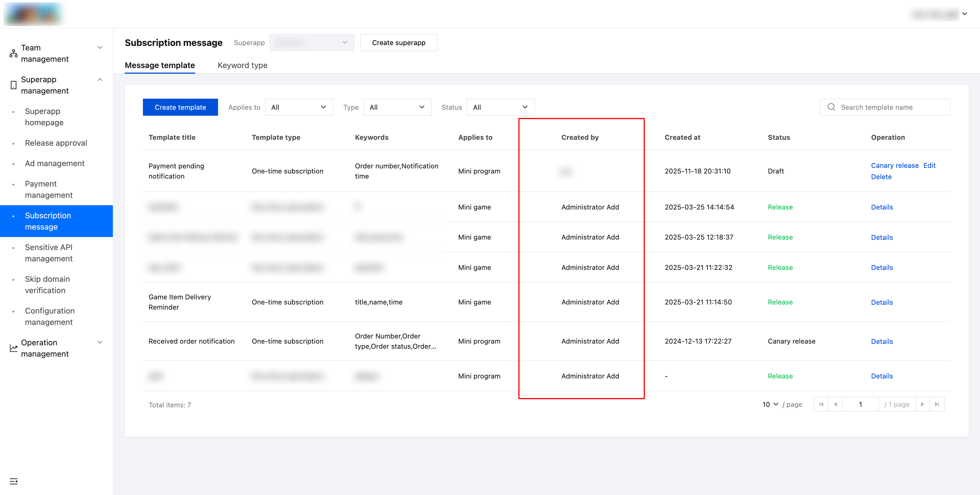Go to the first page of the pagination
This screenshot has height=495, width=980.
[x=821, y=405]
